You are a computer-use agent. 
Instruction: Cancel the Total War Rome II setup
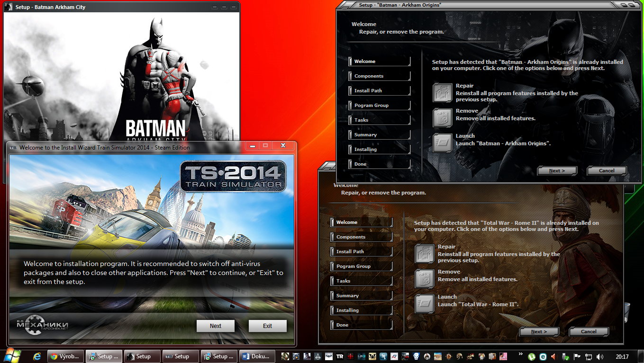tap(589, 332)
